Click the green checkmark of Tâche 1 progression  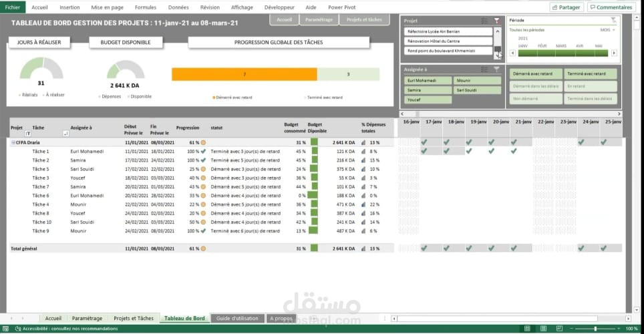coord(203,151)
